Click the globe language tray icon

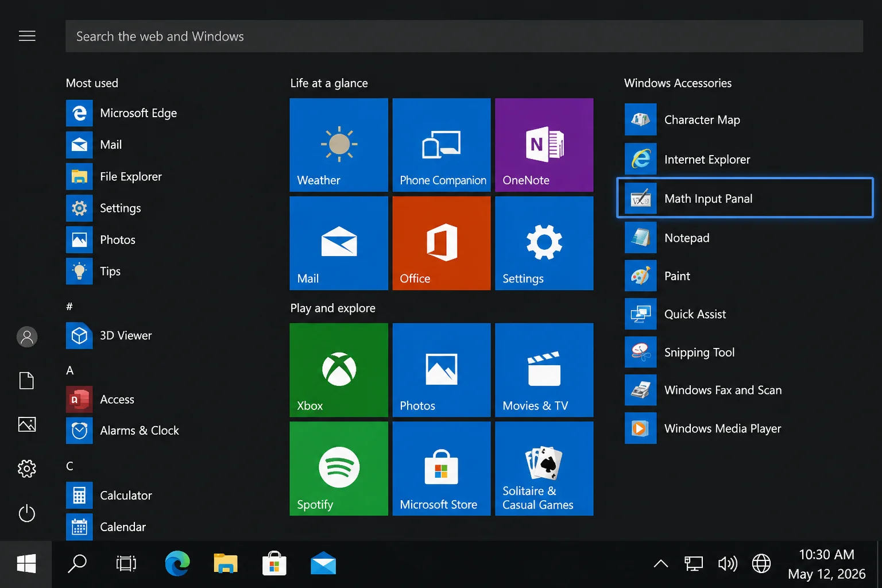[x=761, y=564]
